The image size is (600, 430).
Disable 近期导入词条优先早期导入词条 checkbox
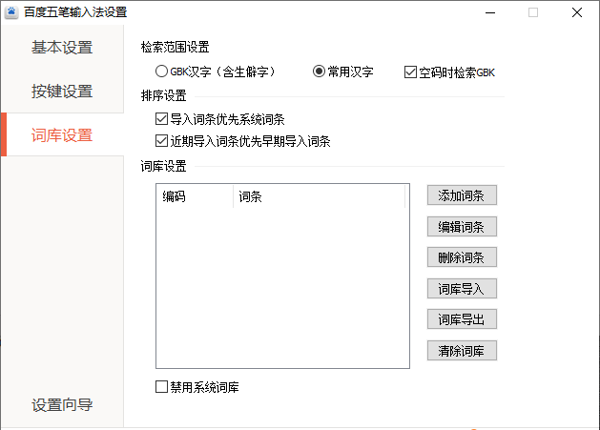[162, 141]
